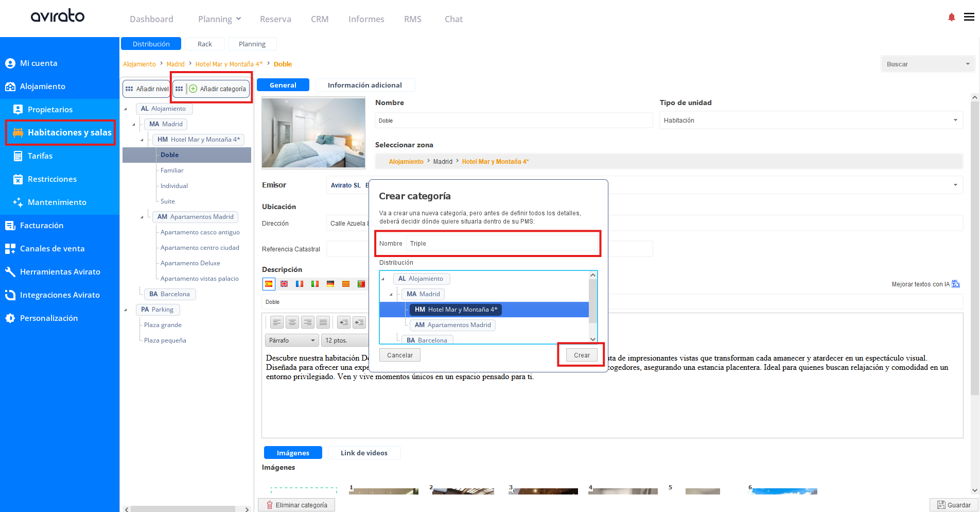Open the Párrafo style dropdown
Screen dimensions: 980x512
pyautogui.click(x=292, y=340)
